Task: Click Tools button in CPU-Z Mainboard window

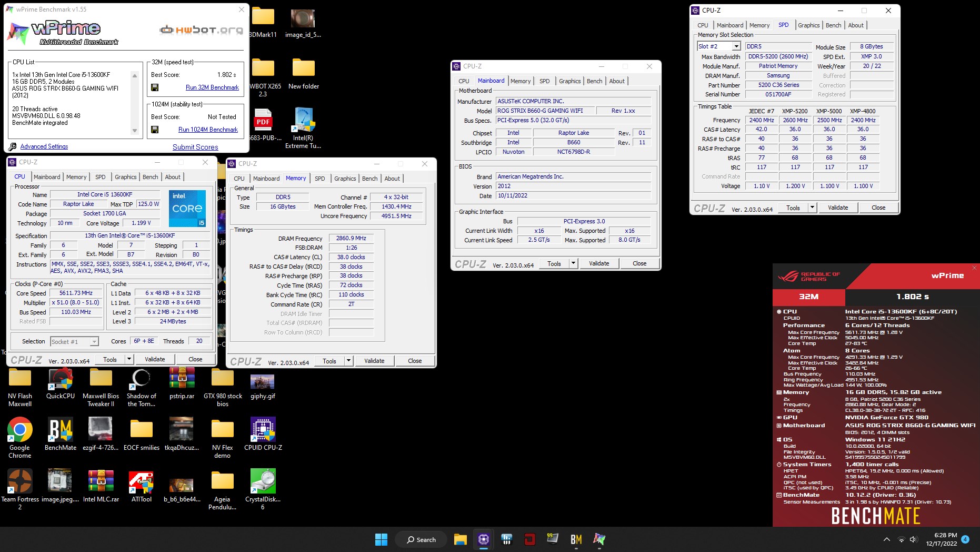Action: tap(554, 263)
